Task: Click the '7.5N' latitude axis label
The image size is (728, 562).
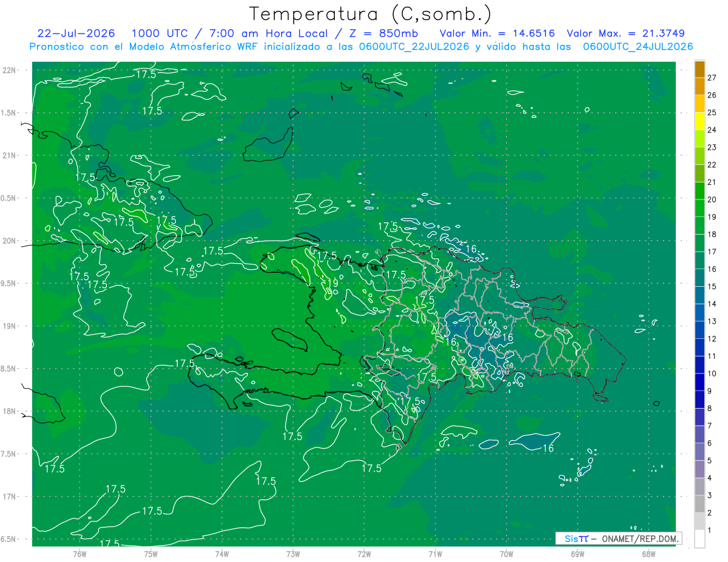Action: pos(8,453)
